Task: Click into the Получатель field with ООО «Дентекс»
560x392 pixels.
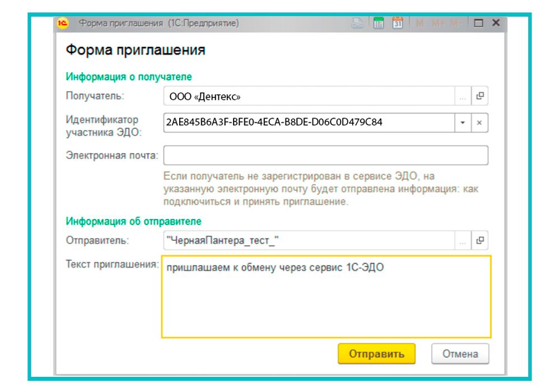Action: [x=309, y=96]
